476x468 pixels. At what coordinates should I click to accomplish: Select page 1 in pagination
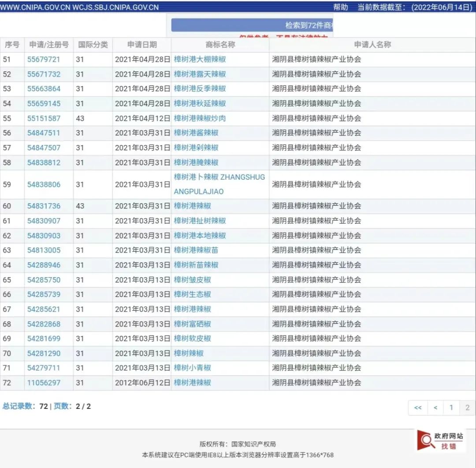[451, 408]
